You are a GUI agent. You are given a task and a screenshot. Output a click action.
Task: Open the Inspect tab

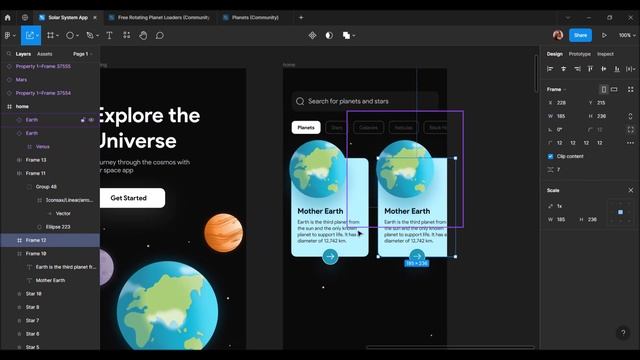(605, 54)
